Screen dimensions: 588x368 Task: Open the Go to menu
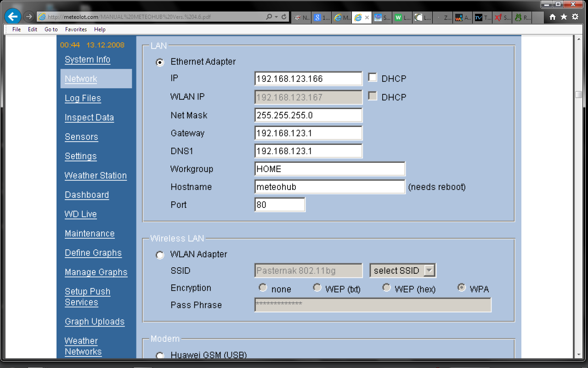pos(51,29)
